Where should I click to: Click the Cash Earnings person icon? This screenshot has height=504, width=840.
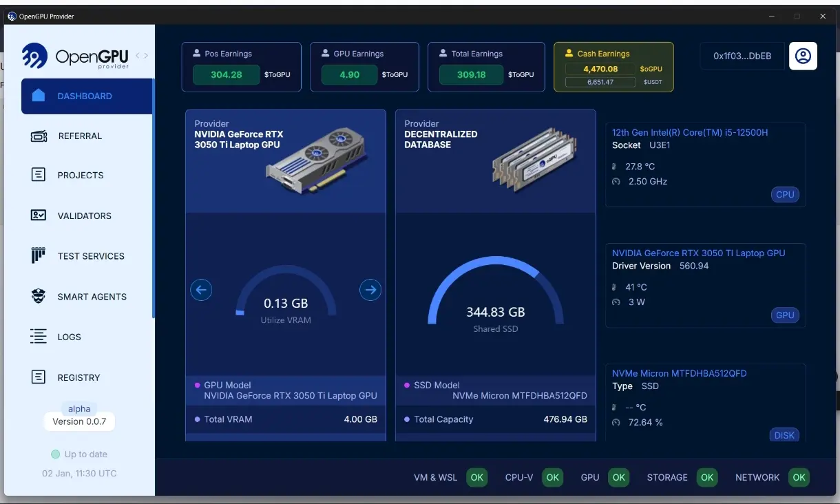click(569, 53)
